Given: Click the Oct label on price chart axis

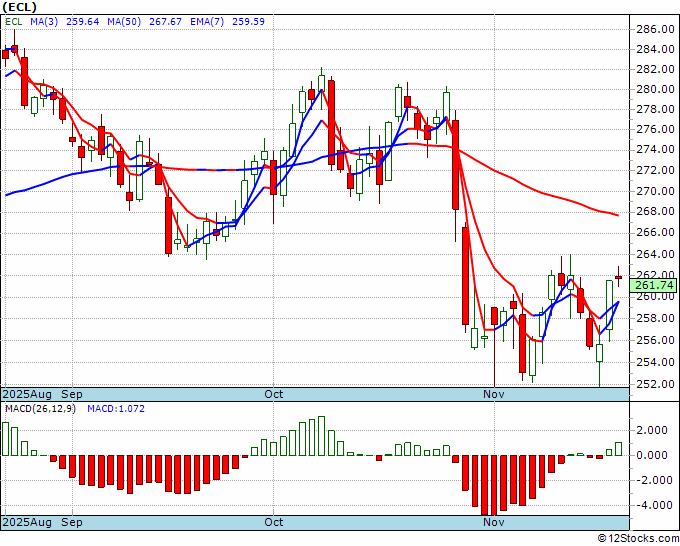Looking at the screenshot, I should [x=274, y=394].
